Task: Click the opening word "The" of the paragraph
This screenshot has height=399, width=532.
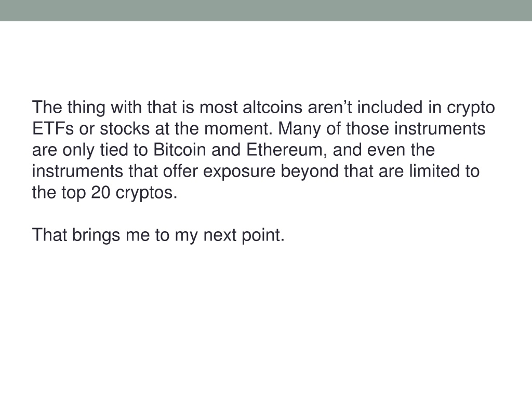Action: (47, 107)
